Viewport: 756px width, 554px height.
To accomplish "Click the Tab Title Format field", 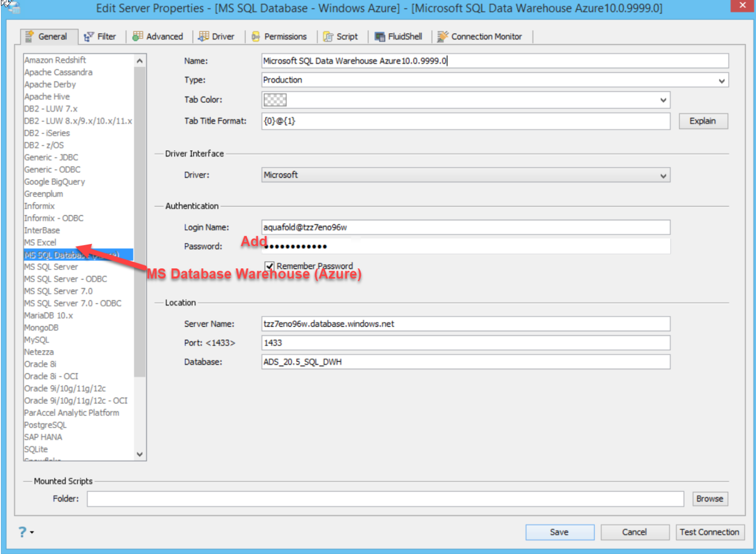I will [466, 121].
